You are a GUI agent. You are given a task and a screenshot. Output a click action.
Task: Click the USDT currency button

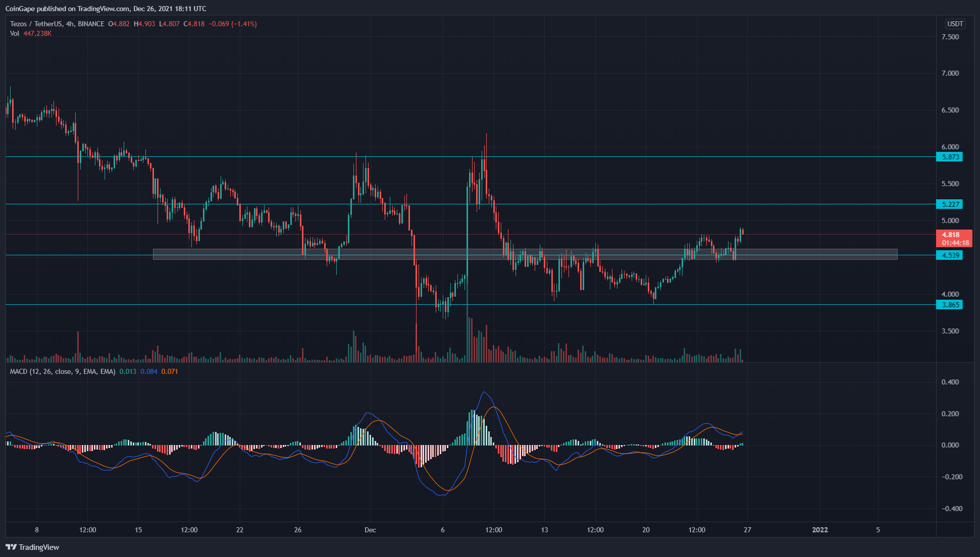tap(955, 24)
